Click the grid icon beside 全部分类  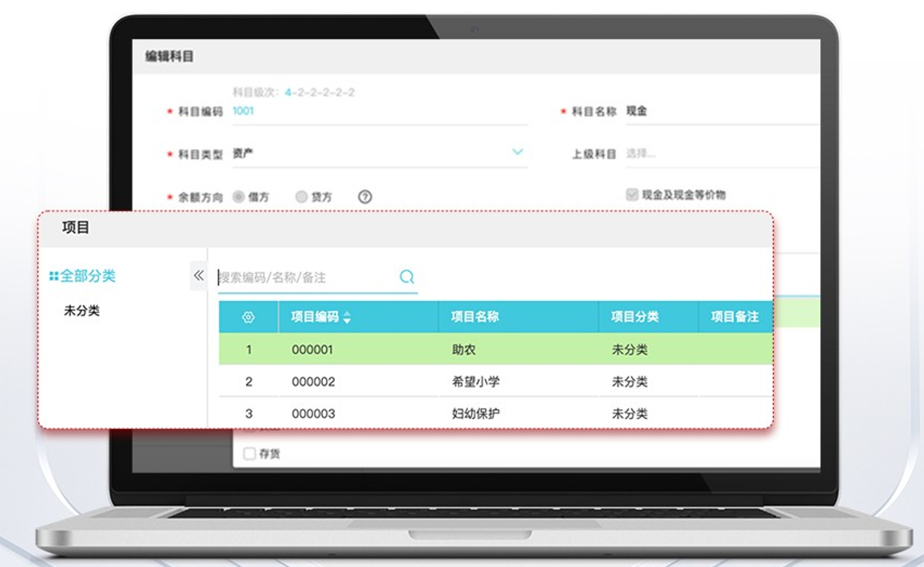tap(54, 276)
